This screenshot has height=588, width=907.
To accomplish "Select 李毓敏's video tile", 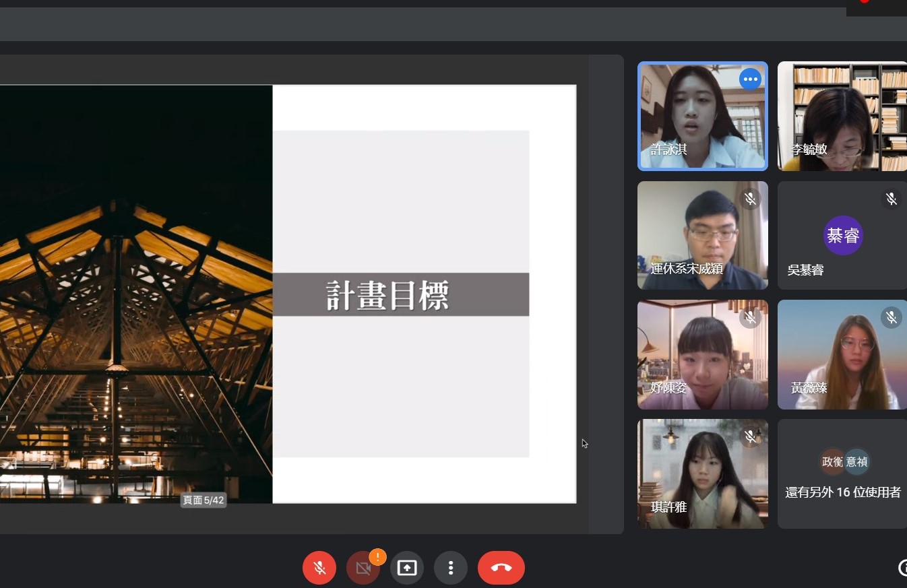I will (x=842, y=116).
